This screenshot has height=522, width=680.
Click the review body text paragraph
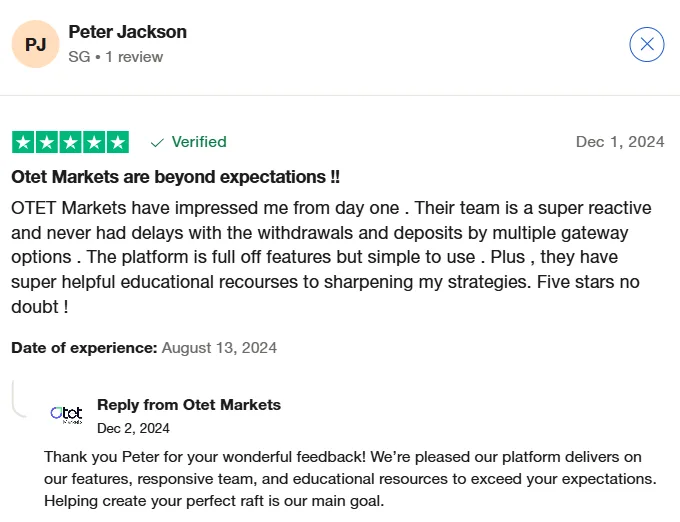point(330,258)
